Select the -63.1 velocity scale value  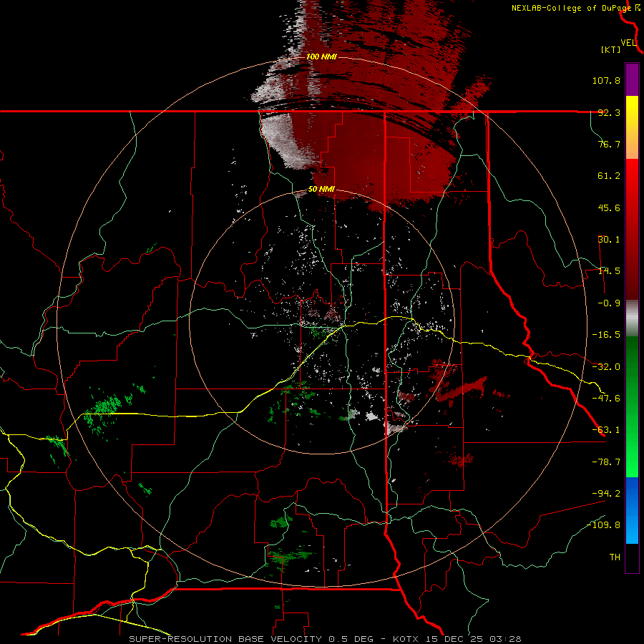tap(606, 430)
